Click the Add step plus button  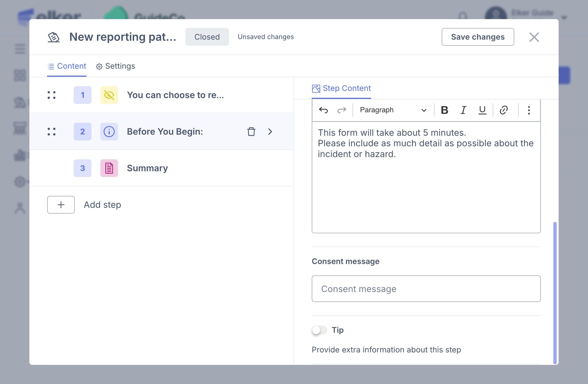point(61,205)
